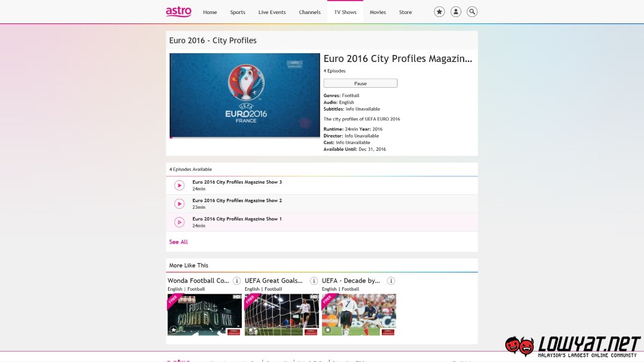644x362 pixels.
Task: Show info for UEFA - Decade by
Action: [391, 281]
